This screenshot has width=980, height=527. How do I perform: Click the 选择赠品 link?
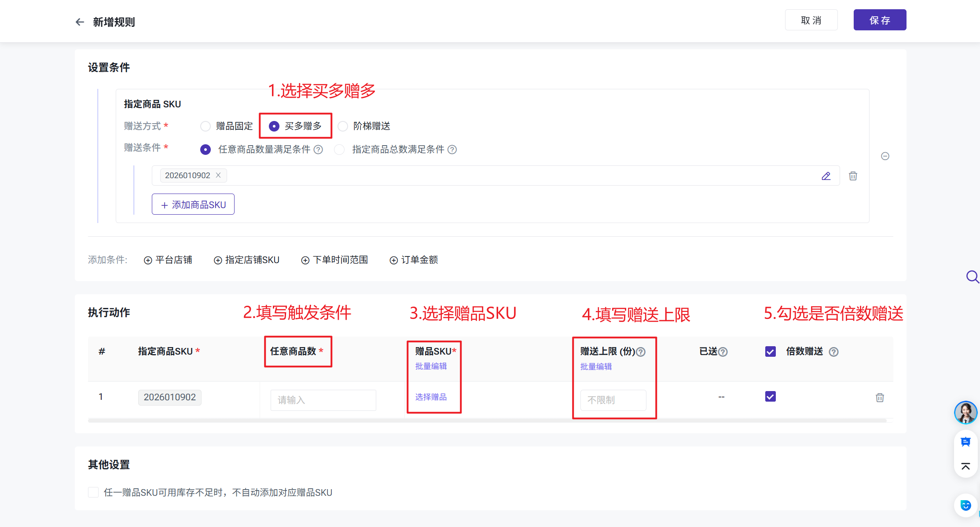[431, 397]
